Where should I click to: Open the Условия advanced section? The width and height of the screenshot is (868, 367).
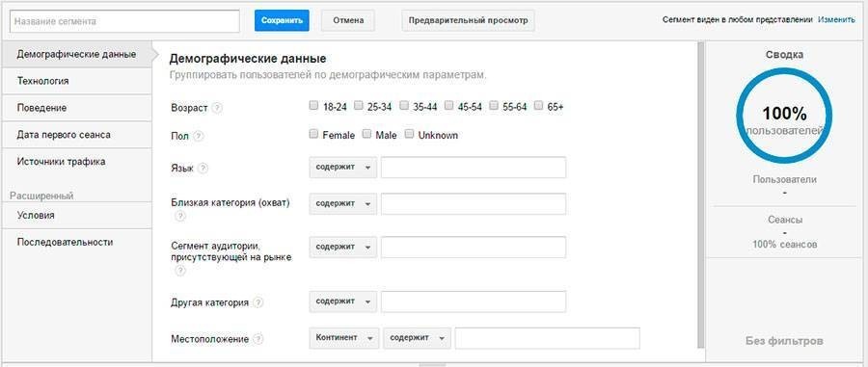tap(76, 216)
